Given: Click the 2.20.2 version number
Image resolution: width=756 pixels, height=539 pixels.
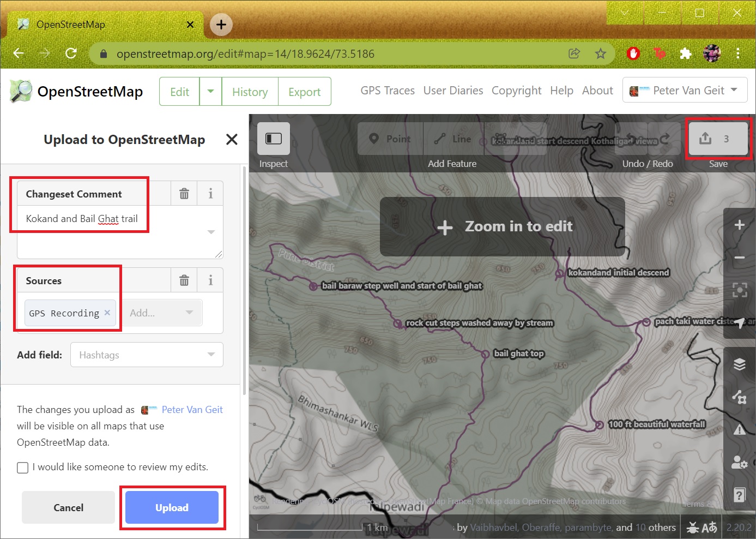Looking at the screenshot, I should 739,528.
